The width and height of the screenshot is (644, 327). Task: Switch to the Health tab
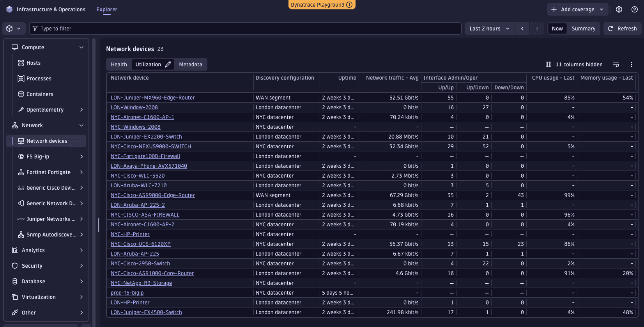pos(119,64)
